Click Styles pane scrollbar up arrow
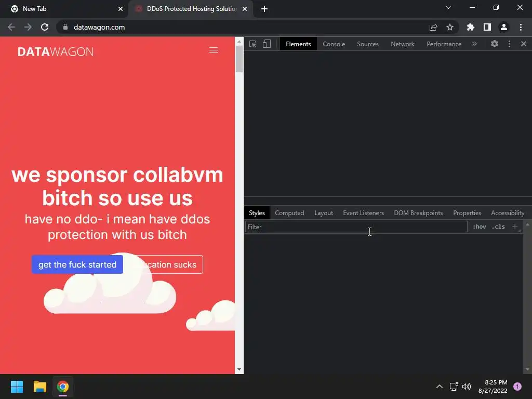Screen dimensions: 532x399 (x=528, y=224)
